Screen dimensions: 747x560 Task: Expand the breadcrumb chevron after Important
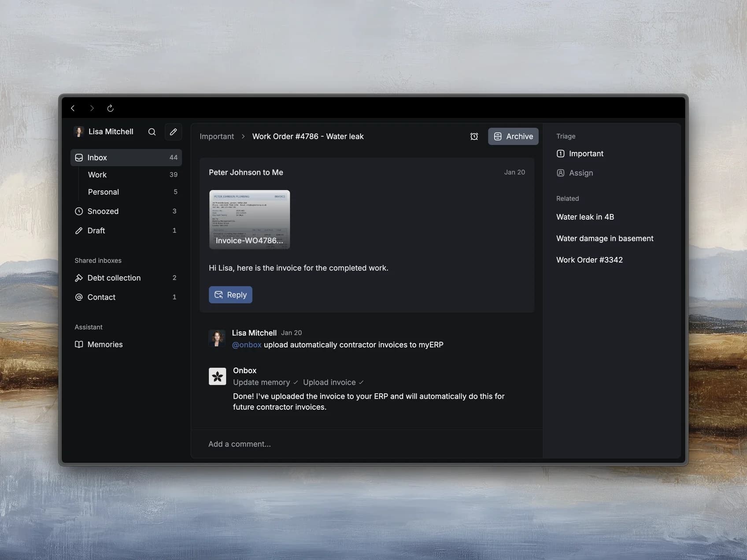pos(243,136)
